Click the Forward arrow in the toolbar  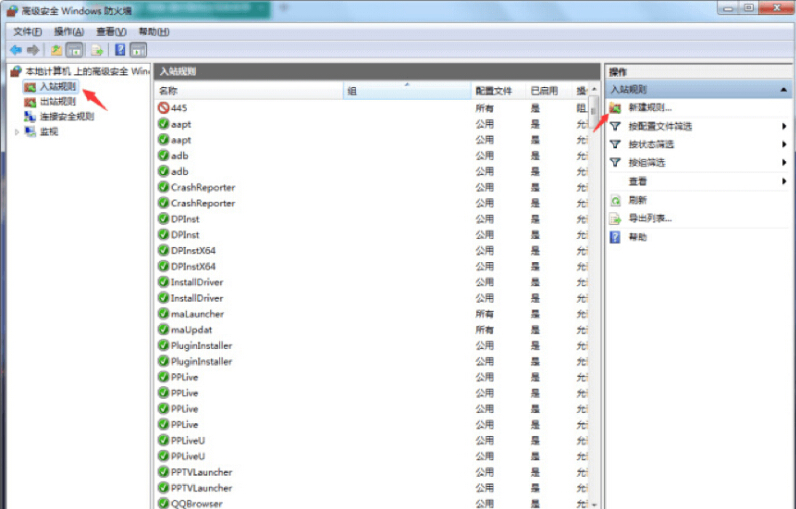click(33, 49)
